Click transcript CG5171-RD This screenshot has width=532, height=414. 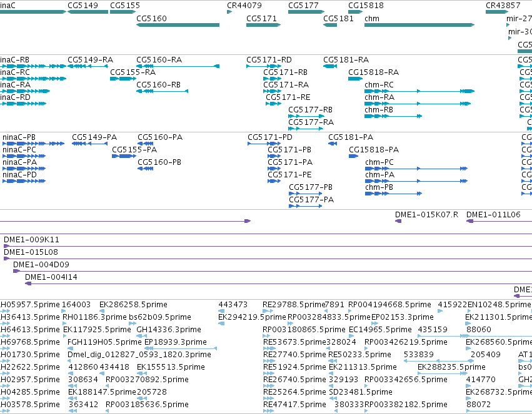[x=264, y=66]
